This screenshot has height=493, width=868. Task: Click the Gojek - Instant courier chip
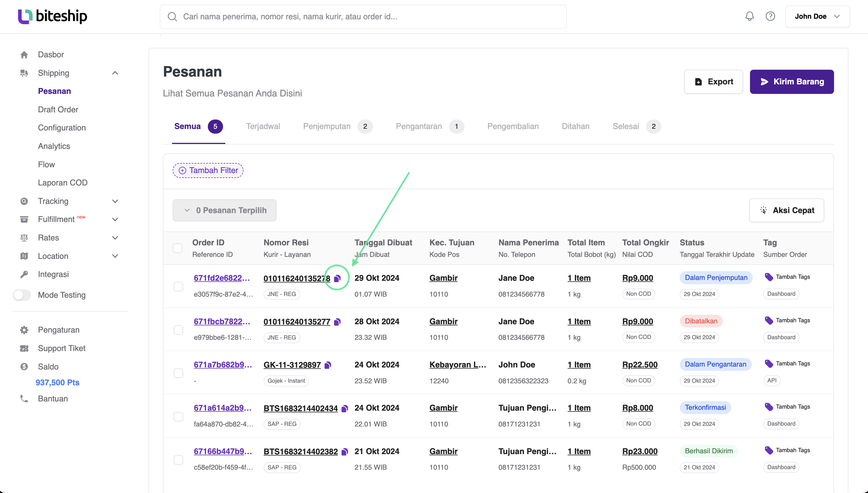[286, 381]
